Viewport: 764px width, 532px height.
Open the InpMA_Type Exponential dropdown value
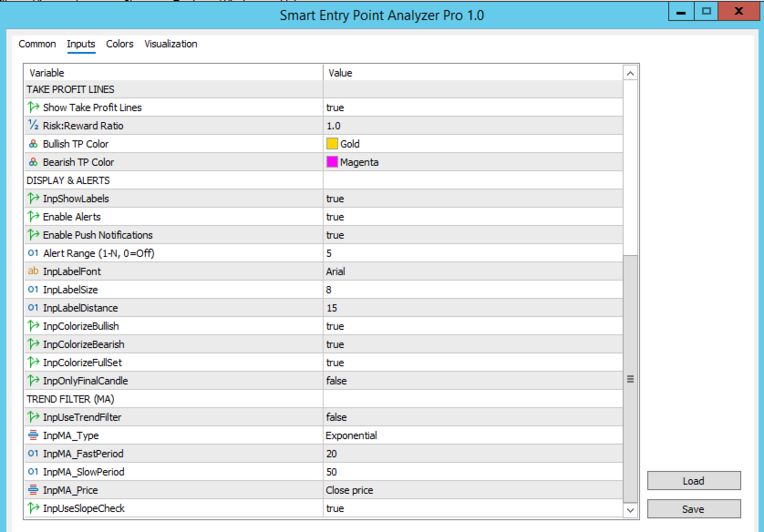[472, 435]
